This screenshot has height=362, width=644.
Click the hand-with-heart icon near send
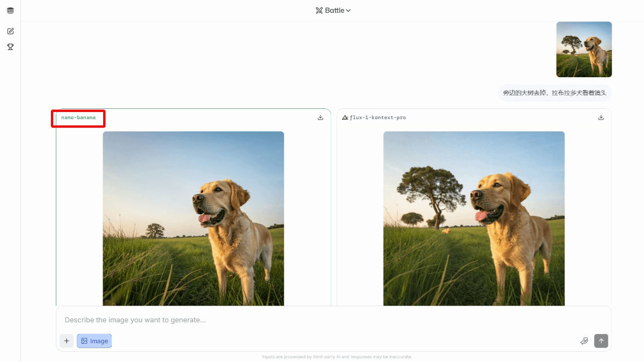(584, 341)
